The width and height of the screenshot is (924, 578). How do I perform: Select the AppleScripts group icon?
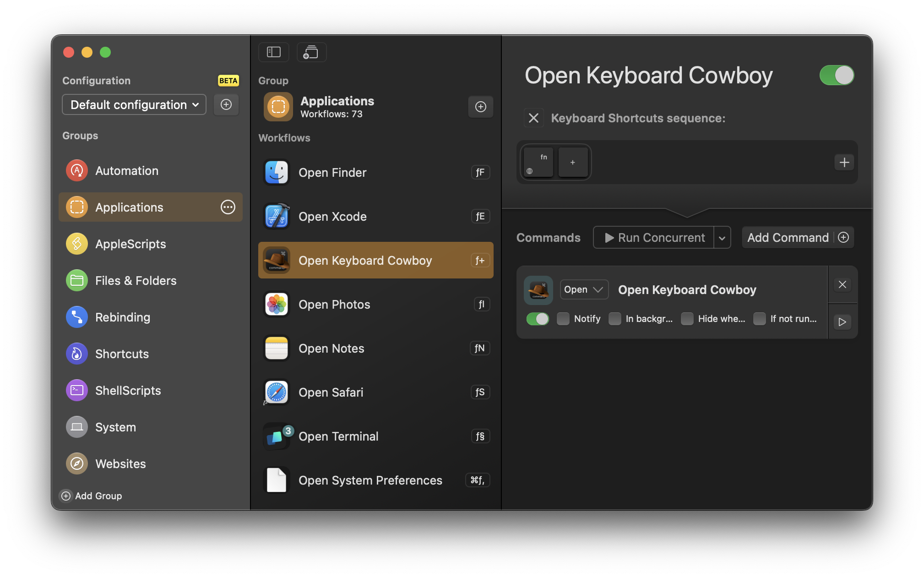[77, 244]
